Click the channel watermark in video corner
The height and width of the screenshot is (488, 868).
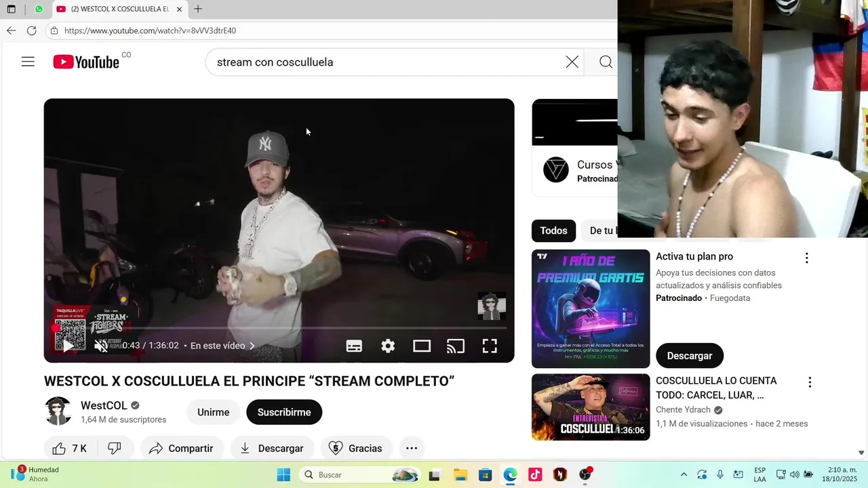pyautogui.click(x=492, y=306)
